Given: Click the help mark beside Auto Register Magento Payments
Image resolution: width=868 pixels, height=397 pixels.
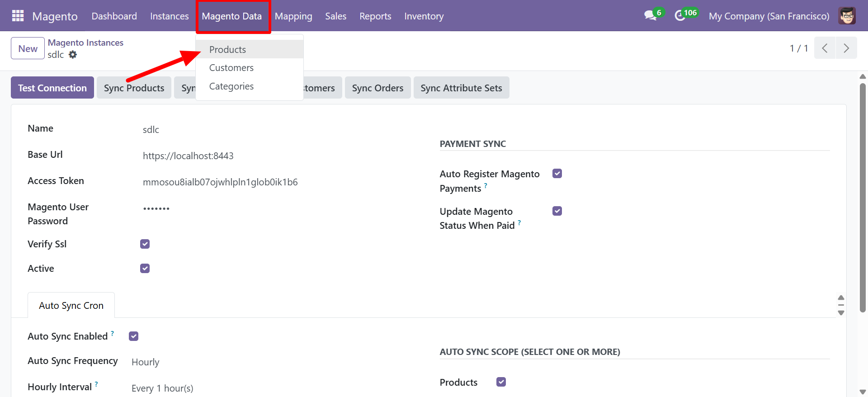Looking at the screenshot, I should coord(486,185).
